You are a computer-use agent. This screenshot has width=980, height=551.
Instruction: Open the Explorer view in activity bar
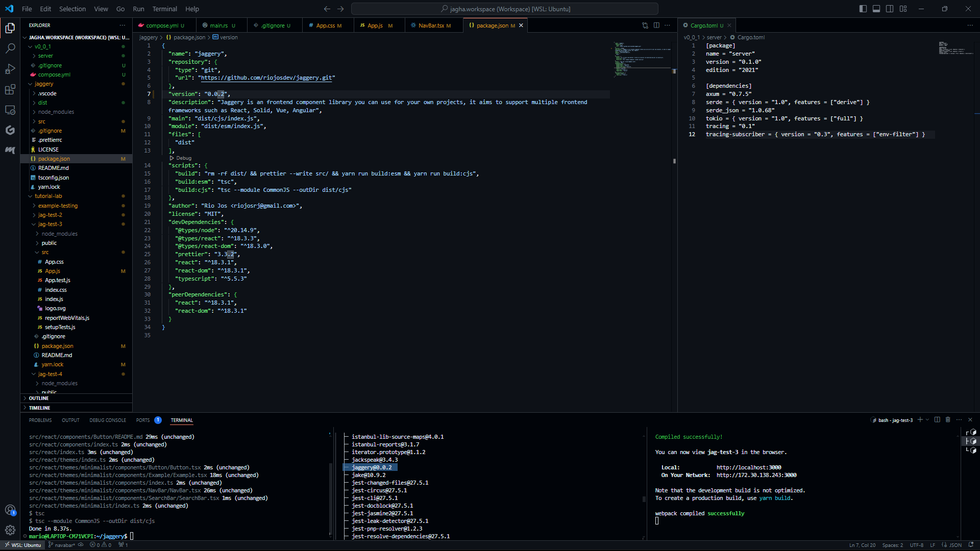pyautogui.click(x=10, y=28)
